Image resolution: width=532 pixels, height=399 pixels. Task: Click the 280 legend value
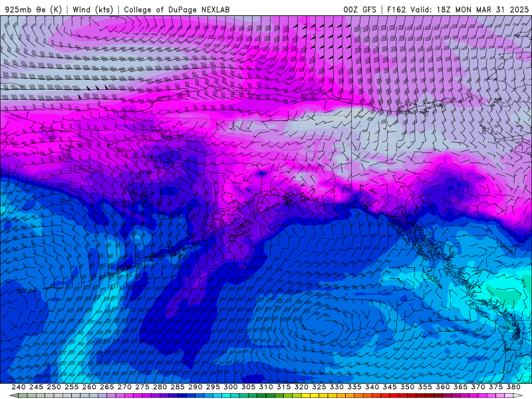click(160, 387)
